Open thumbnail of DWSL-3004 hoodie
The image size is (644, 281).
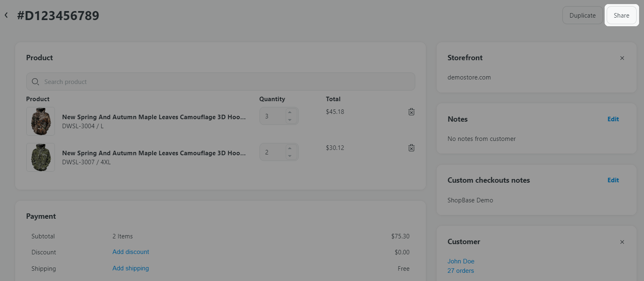click(x=41, y=121)
